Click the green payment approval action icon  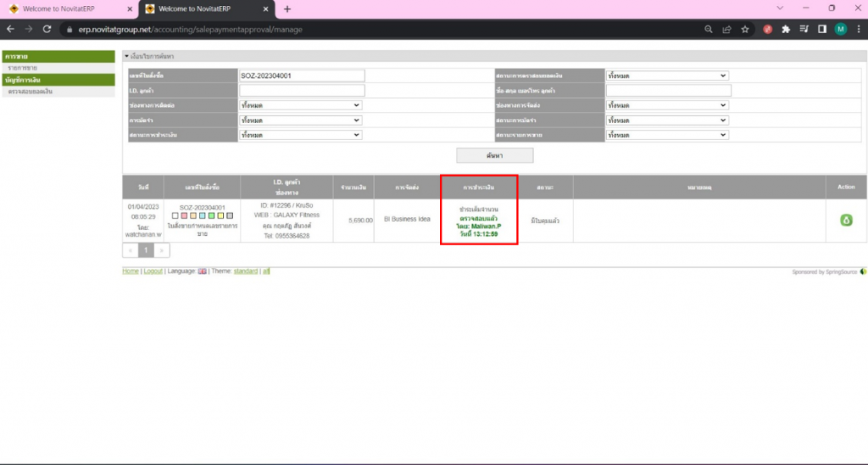pos(845,221)
